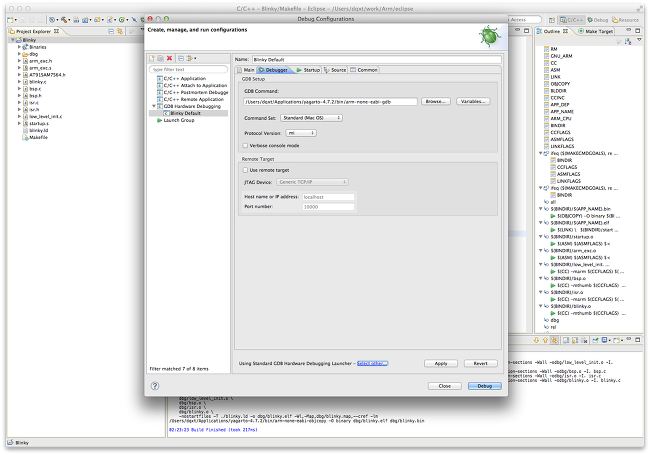Open the configuration filter dropdown icon
Image resolution: width=650 pixels, height=455 pixels.
pyautogui.click(x=191, y=58)
